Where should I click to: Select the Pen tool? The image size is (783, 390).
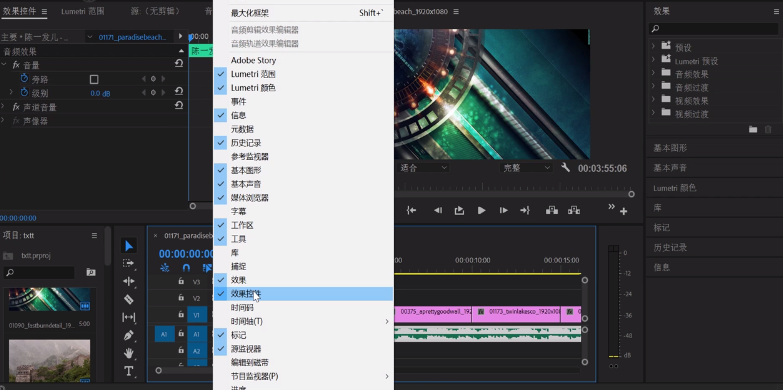click(x=129, y=335)
